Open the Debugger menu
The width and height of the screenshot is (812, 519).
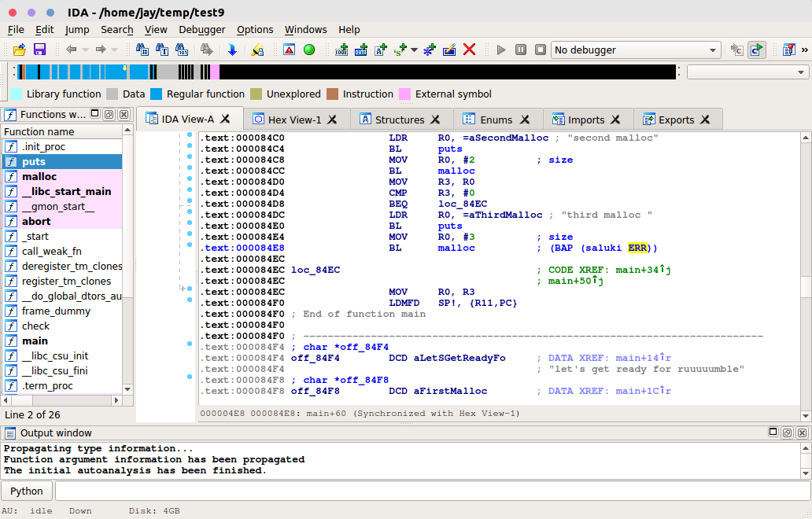(x=201, y=29)
